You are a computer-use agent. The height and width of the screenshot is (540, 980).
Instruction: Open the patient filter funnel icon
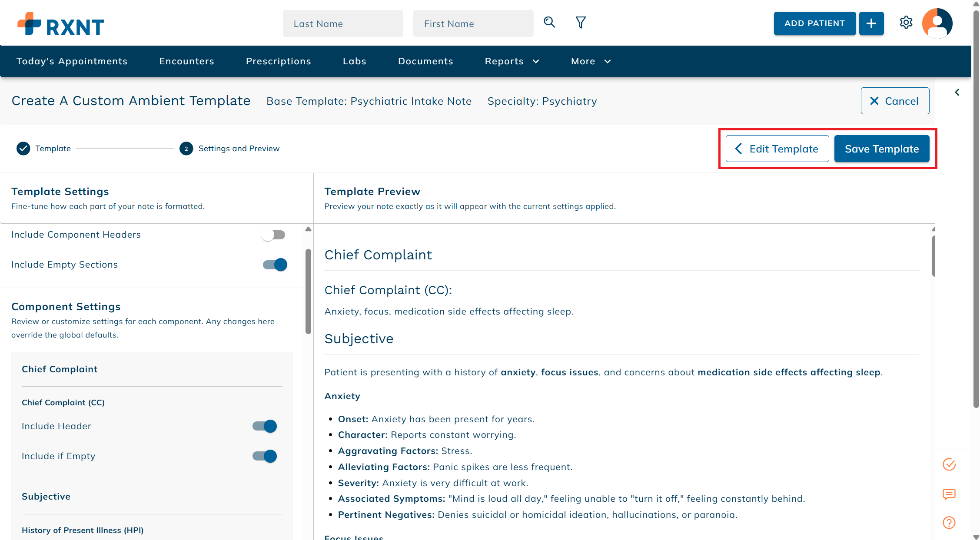coord(581,23)
